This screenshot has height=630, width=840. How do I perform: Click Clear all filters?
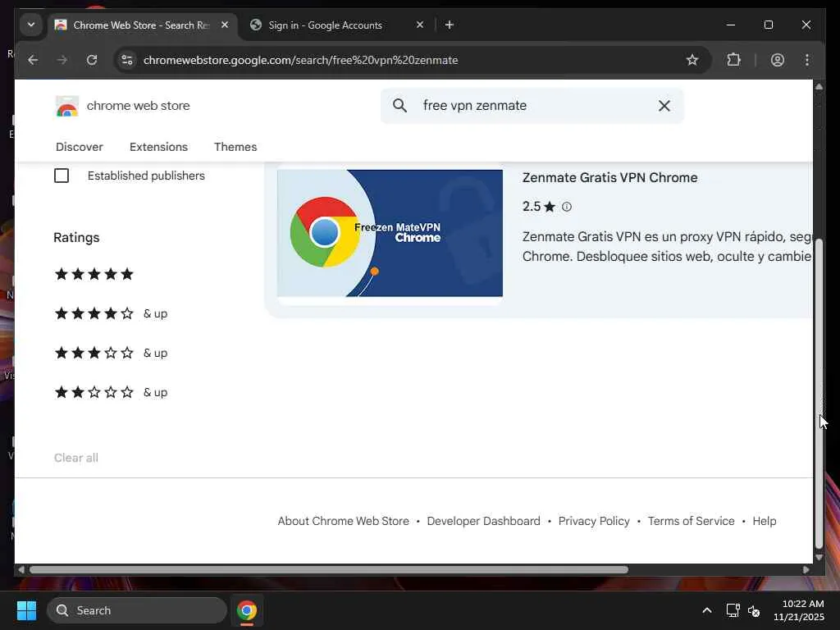pyautogui.click(x=76, y=458)
